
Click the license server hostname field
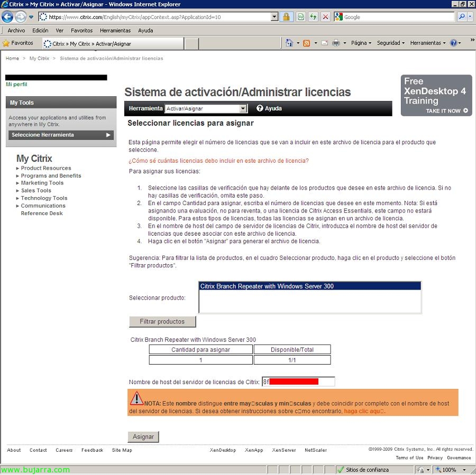[x=298, y=381]
